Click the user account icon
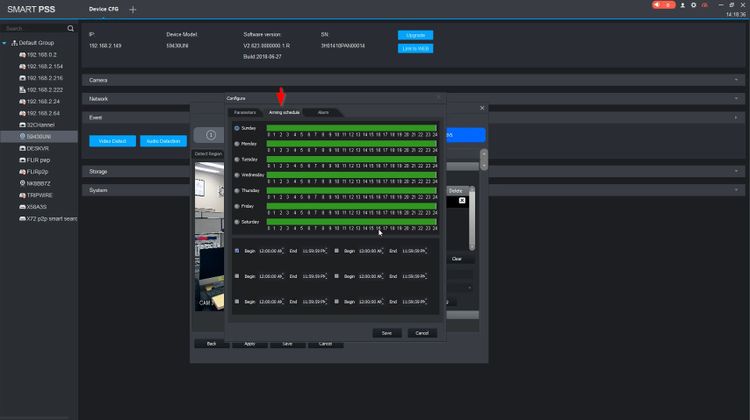Screen dimensions: 750x420 [682, 5]
